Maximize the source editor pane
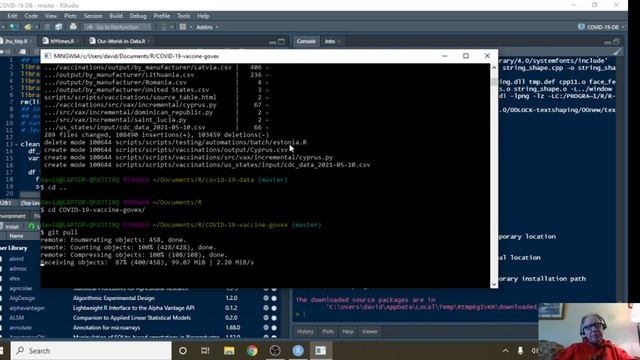Screen dimensions: 640x360 pos(281,42)
